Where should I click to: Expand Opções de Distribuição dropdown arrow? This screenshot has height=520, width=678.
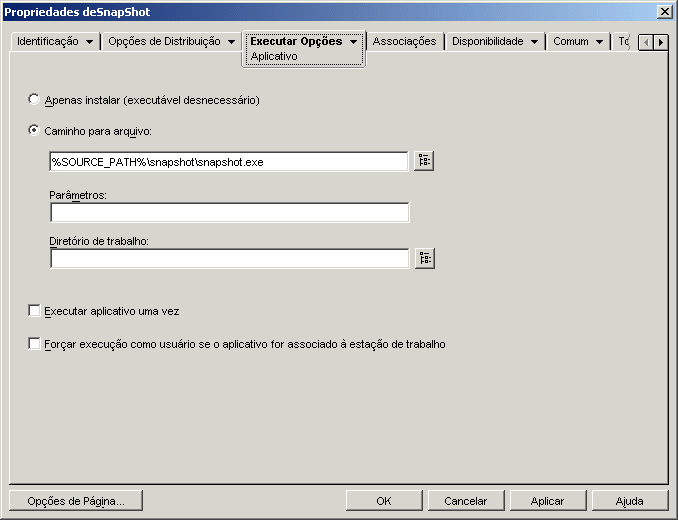[231, 42]
